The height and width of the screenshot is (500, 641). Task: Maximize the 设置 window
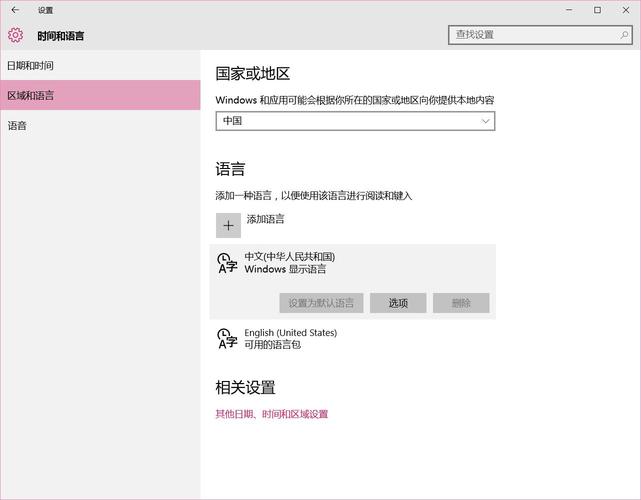pyautogui.click(x=597, y=10)
